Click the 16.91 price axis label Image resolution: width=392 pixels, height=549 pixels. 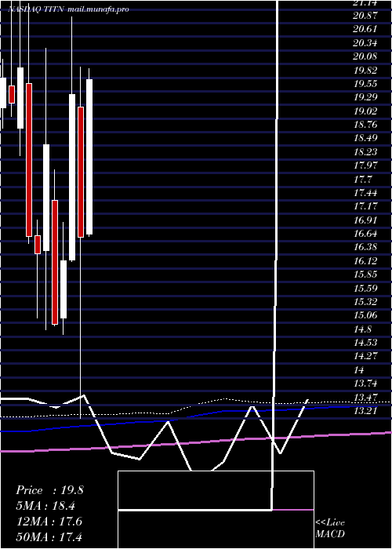(x=365, y=220)
